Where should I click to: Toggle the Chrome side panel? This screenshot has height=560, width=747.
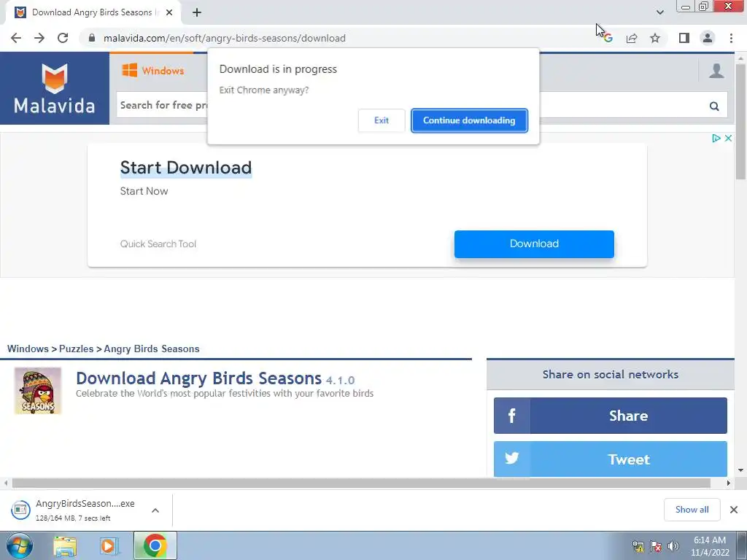pyautogui.click(x=684, y=38)
